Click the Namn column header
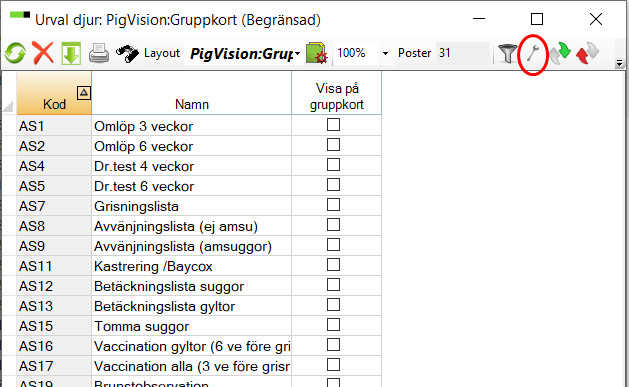 [x=192, y=93]
